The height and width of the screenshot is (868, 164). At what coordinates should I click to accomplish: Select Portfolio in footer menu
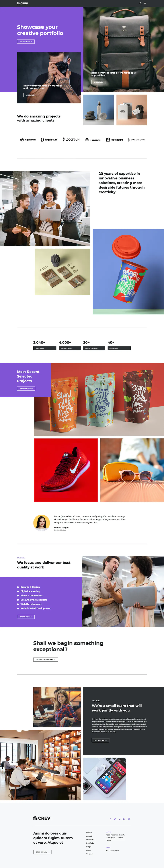90,843
